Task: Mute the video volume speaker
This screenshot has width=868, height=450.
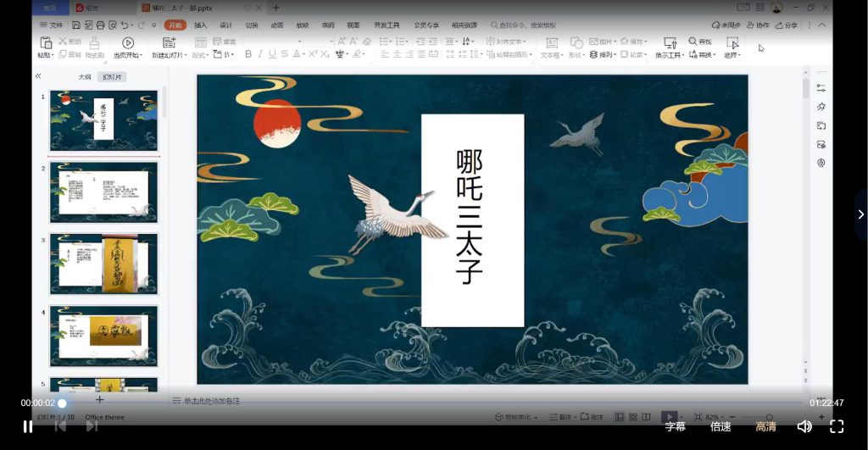Action: click(804, 426)
